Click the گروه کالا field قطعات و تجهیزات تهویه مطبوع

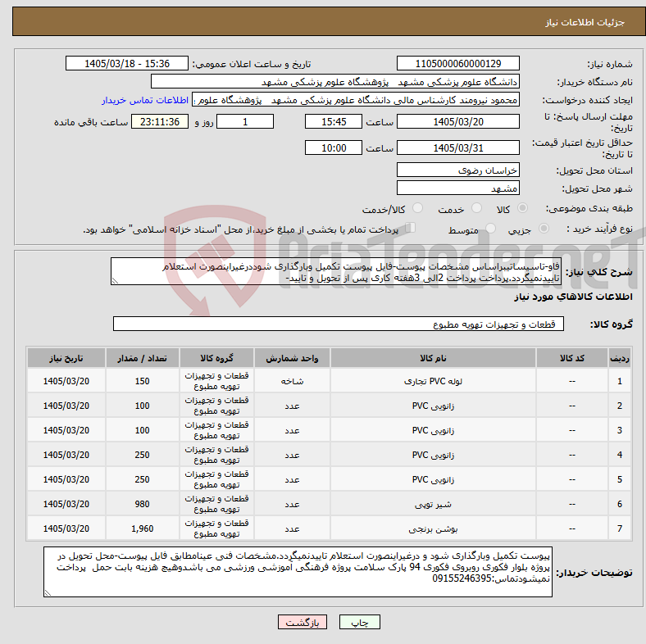pyautogui.click(x=339, y=324)
